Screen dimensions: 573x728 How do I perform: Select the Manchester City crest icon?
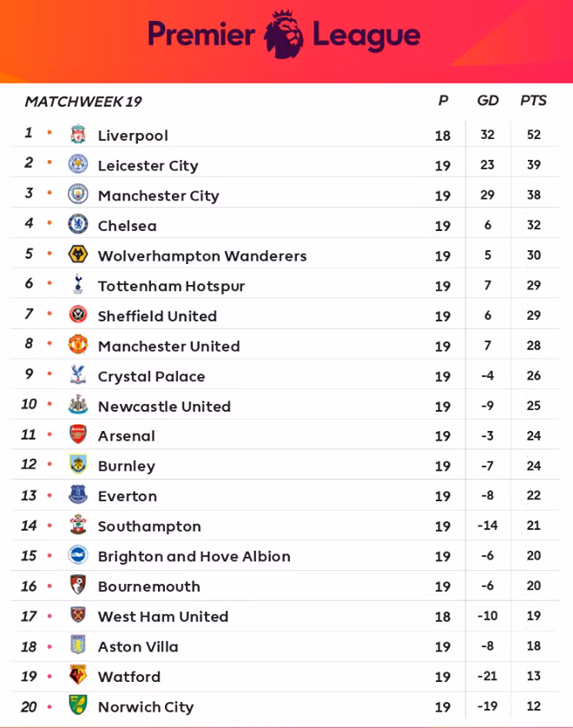tap(78, 194)
